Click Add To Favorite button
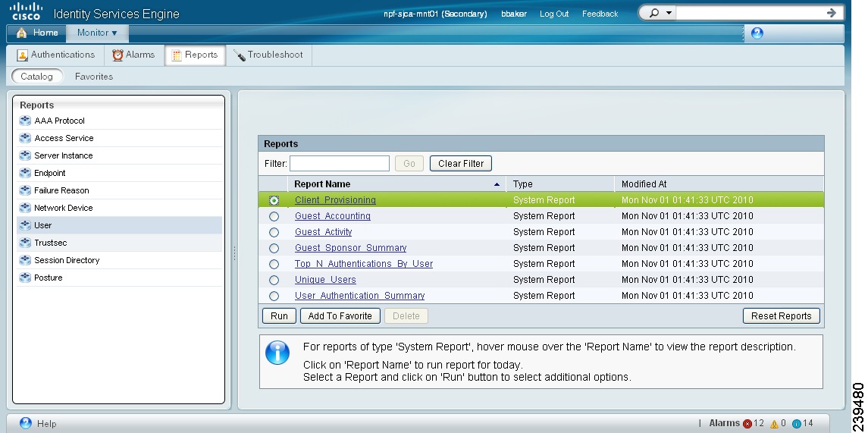Image resolution: width=868 pixels, height=433 pixels. [x=340, y=315]
